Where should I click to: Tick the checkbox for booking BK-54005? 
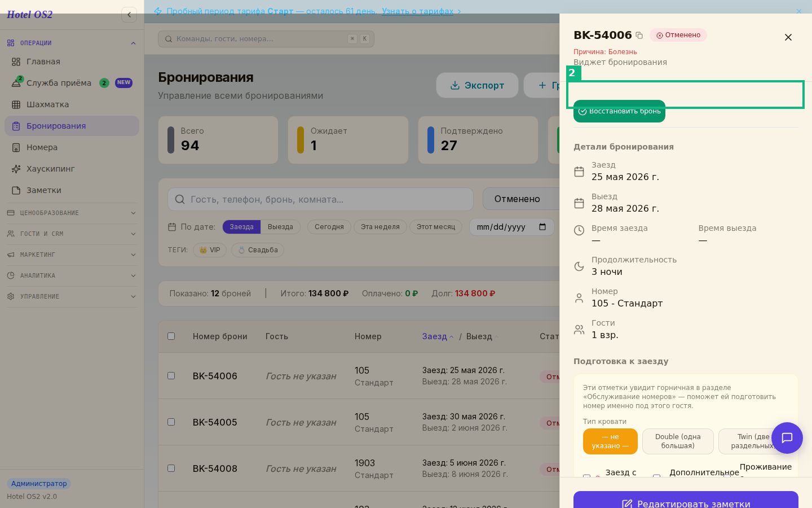pyautogui.click(x=171, y=422)
